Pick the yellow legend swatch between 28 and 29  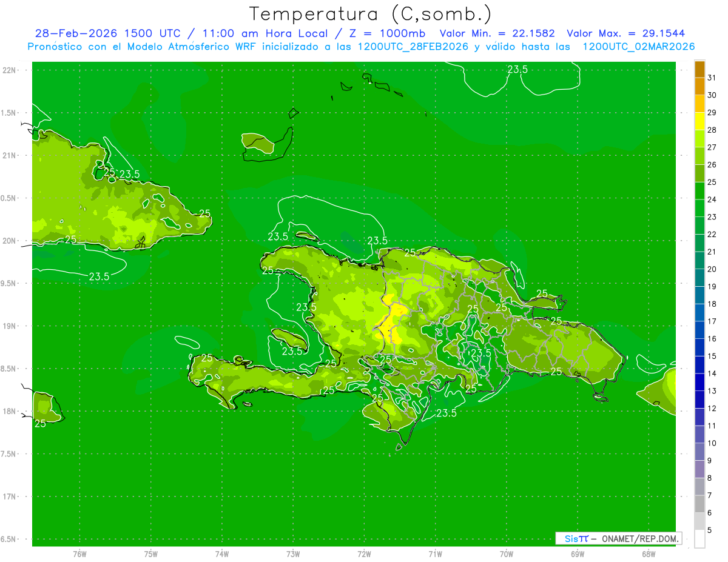tap(699, 121)
